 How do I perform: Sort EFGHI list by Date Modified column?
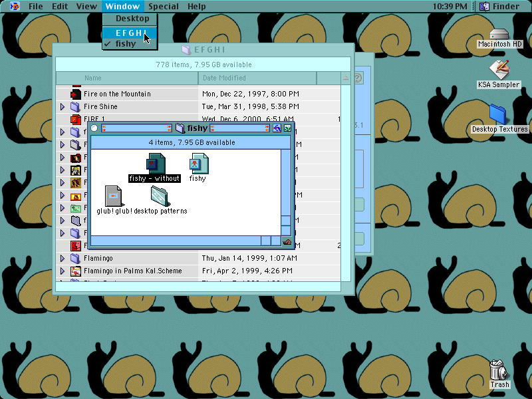coord(257,78)
